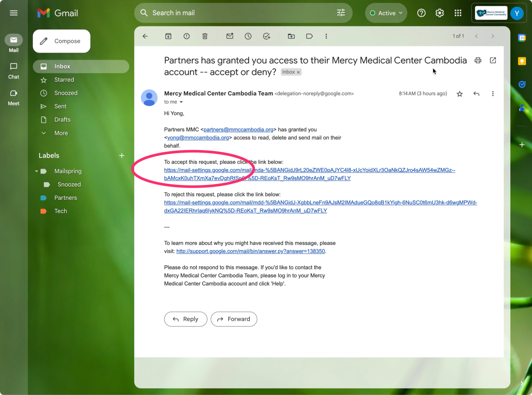Archive the open email
Image resolution: width=532 pixels, height=395 pixels.
click(168, 36)
